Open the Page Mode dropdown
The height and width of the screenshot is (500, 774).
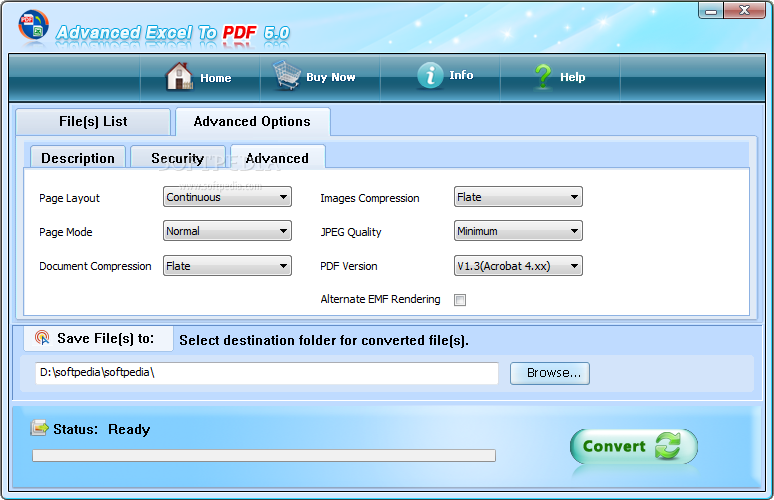click(x=227, y=231)
